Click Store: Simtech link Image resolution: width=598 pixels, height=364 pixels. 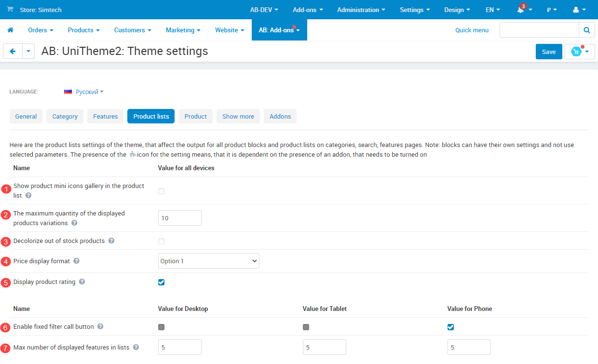tap(41, 10)
